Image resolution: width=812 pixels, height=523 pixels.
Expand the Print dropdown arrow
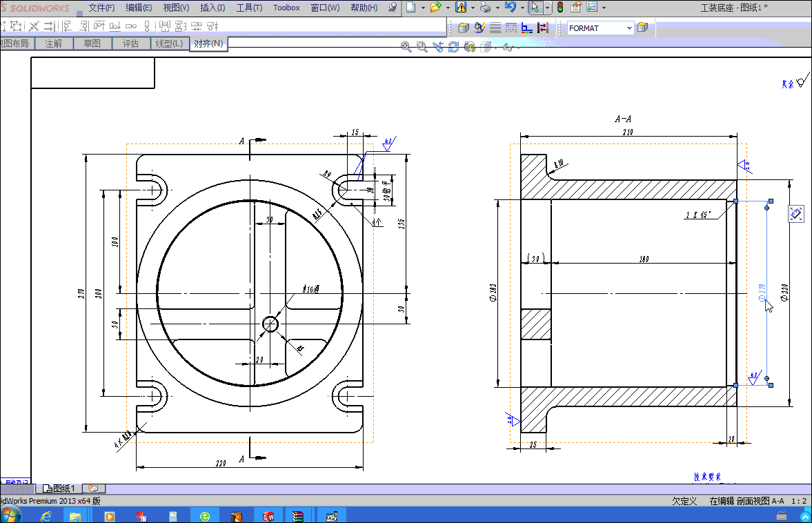click(x=497, y=8)
